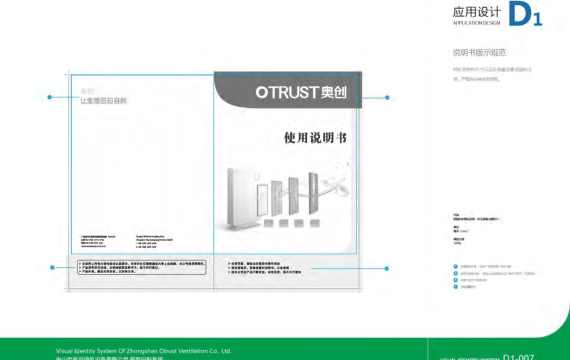Click the 让生活回归自然 slogan text
The image size is (570, 360).
point(104,101)
